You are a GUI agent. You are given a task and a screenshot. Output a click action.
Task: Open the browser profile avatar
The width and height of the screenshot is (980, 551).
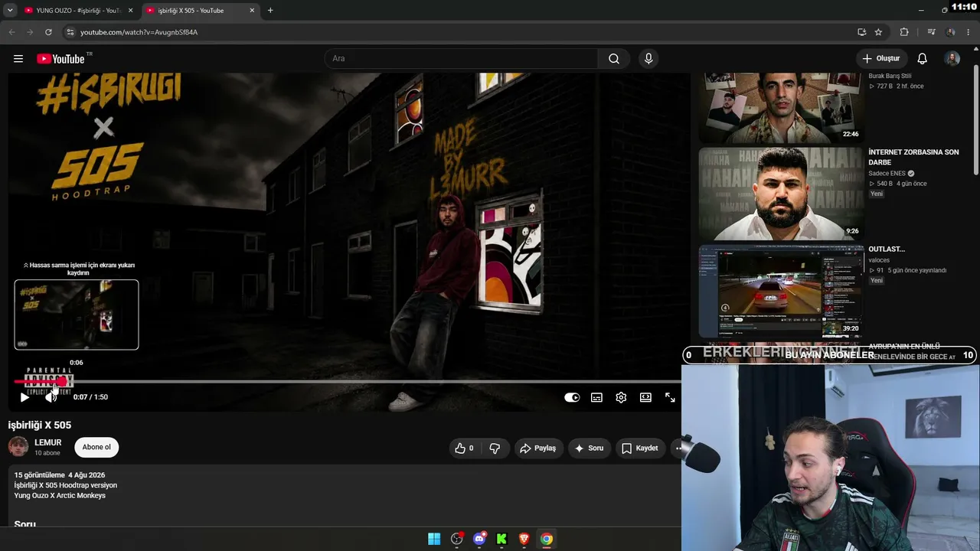coord(950,32)
